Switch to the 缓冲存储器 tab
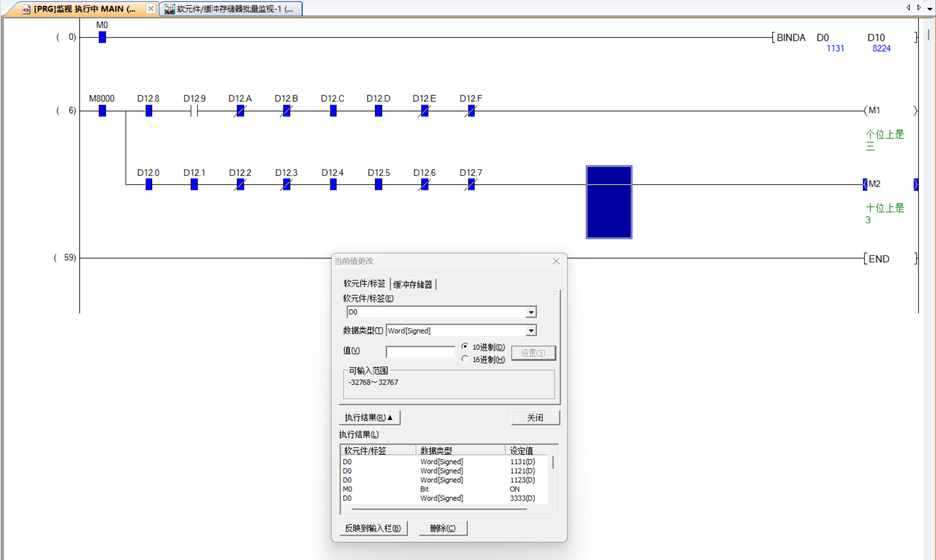Screen dimensions: 936x560 tap(412, 284)
